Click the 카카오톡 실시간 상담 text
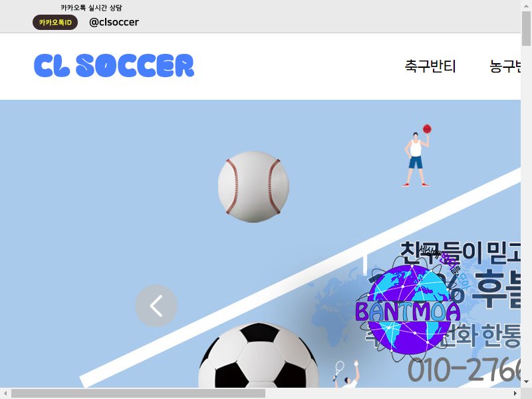 tap(91, 7)
